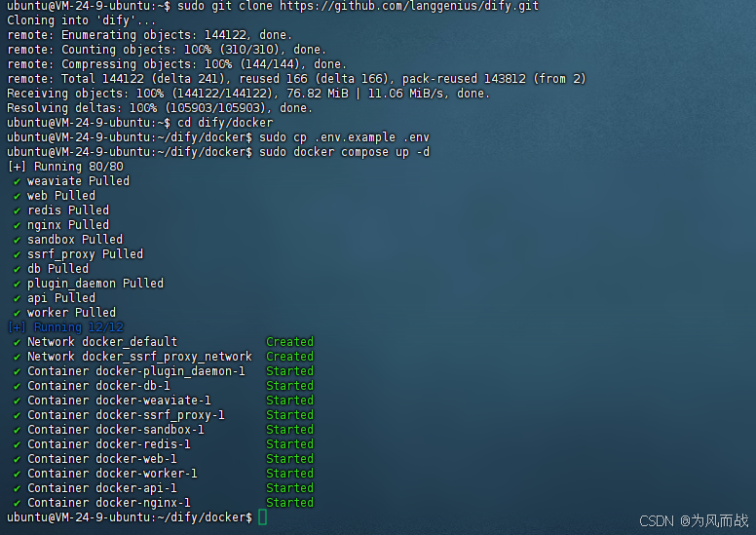756x535 pixels.
Task: Click the 'plugin_daemon Pulled' line
Action: click(x=89, y=284)
